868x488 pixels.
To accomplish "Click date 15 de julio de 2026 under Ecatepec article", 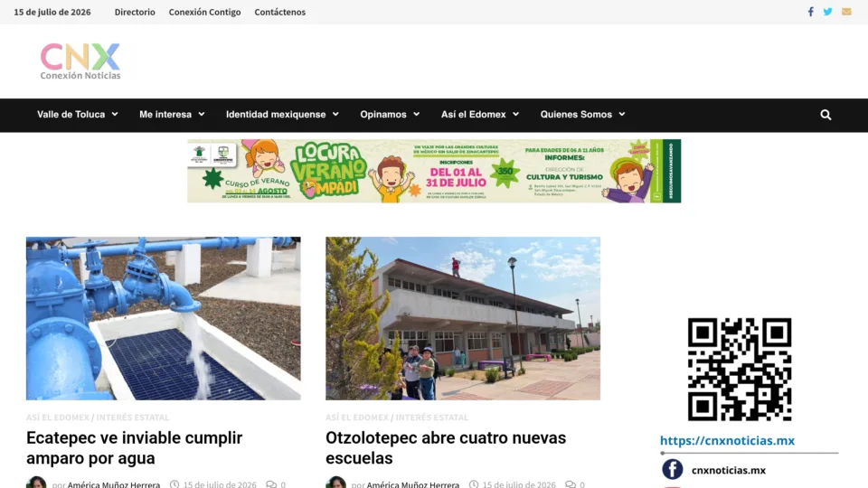I will [x=220, y=484].
